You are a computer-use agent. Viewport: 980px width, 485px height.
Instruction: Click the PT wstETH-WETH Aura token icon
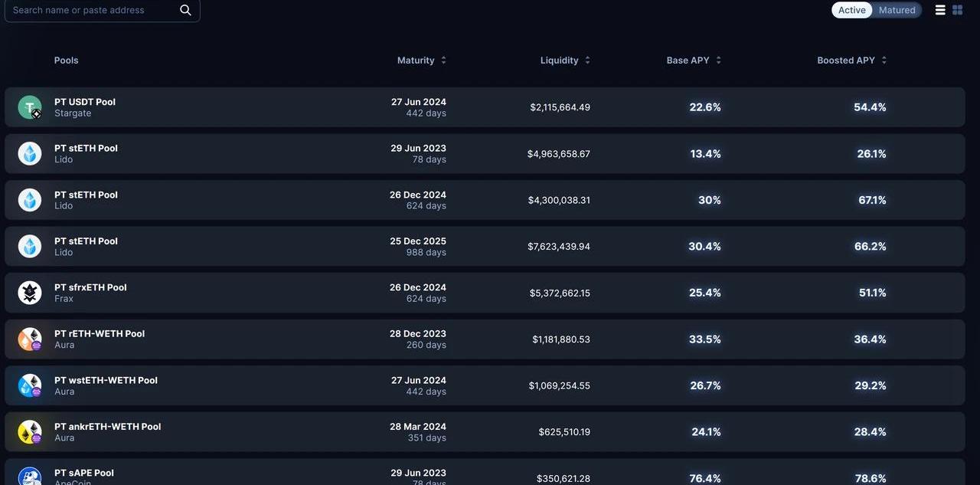pos(30,385)
